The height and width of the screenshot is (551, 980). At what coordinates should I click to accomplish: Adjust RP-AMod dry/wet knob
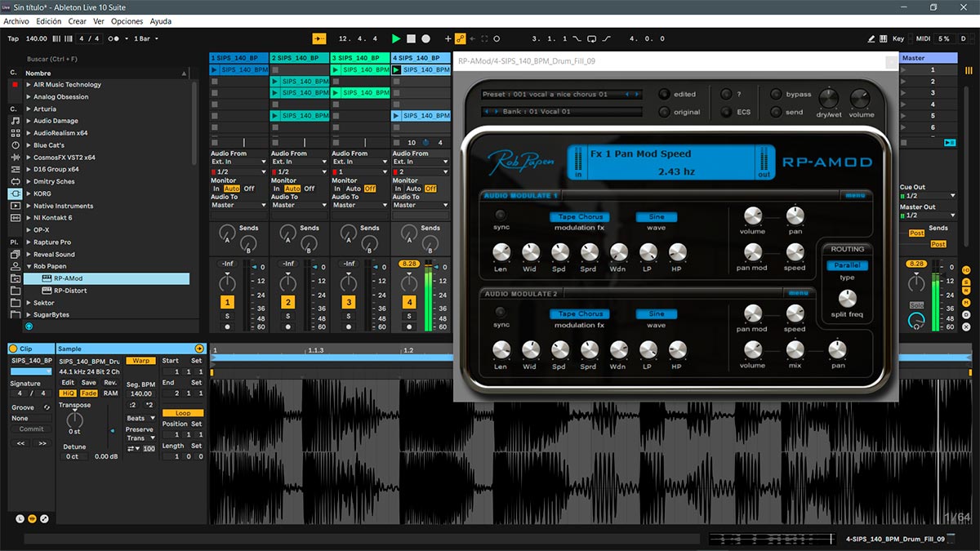click(828, 99)
